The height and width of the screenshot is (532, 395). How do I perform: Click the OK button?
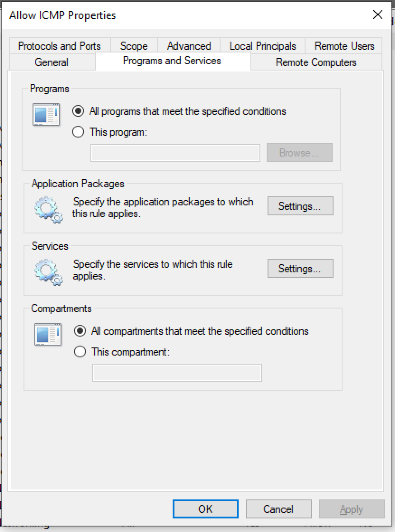click(206, 508)
